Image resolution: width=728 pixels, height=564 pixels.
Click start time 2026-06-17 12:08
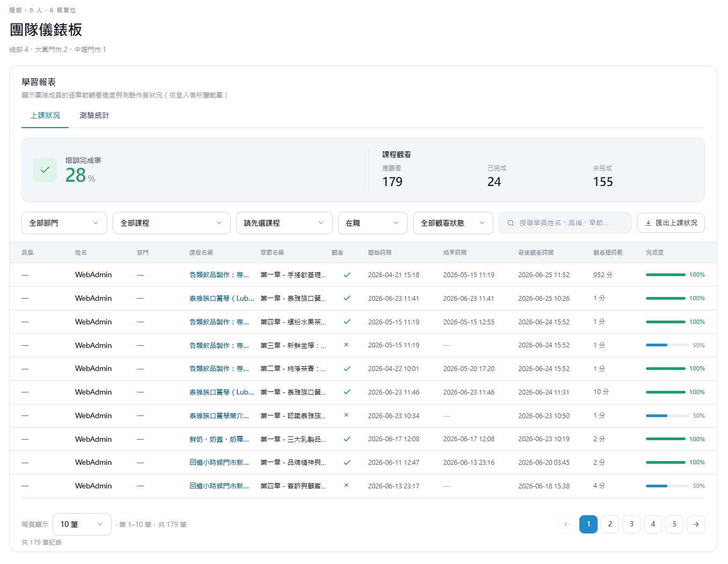pyautogui.click(x=394, y=439)
